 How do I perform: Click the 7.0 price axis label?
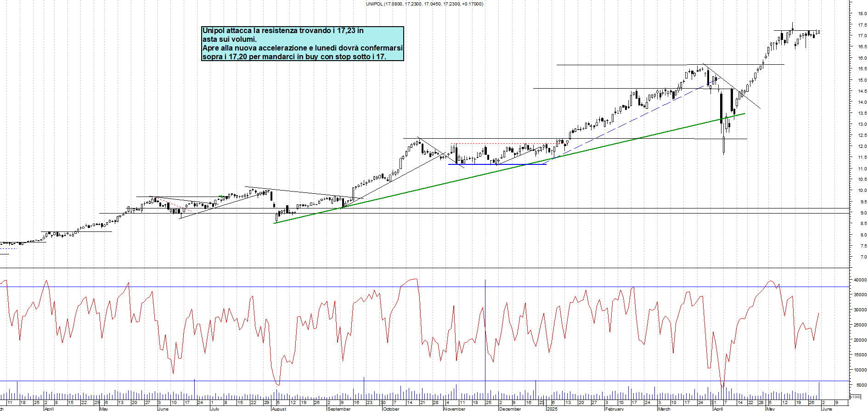point(863,257)
